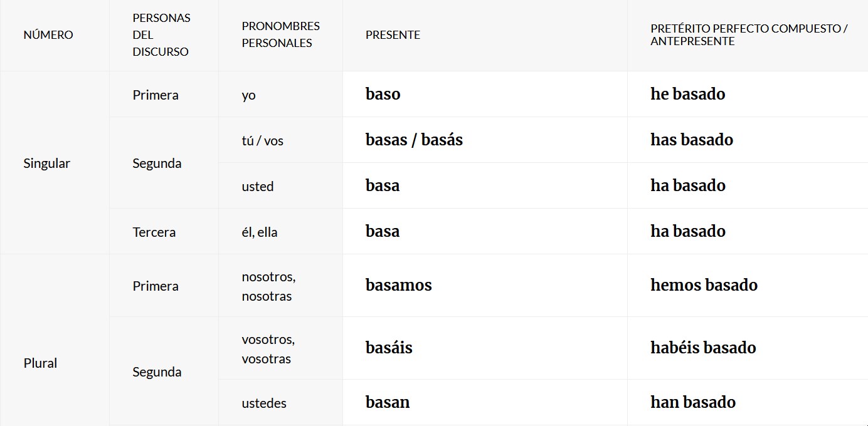Click the NÚMERO column header
This screenshot has width=868, height=426.
click(48, 35)
